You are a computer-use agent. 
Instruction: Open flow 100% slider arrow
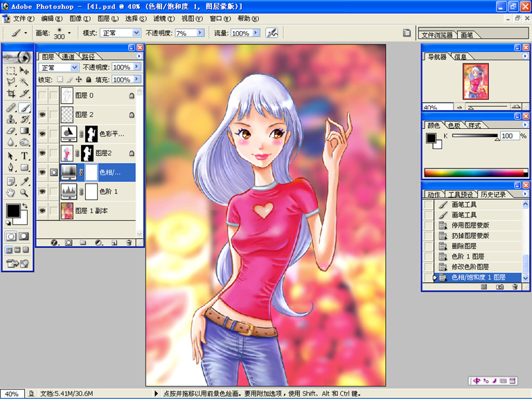click(x=256, y=33)
